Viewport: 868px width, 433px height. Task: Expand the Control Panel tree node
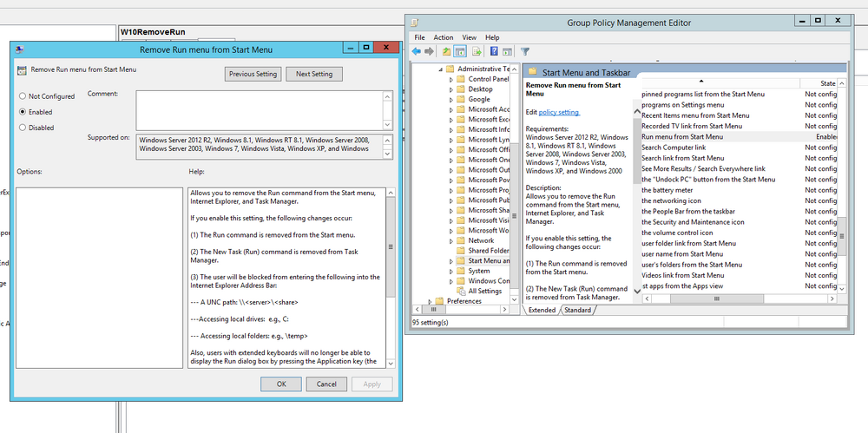point(451,80)
